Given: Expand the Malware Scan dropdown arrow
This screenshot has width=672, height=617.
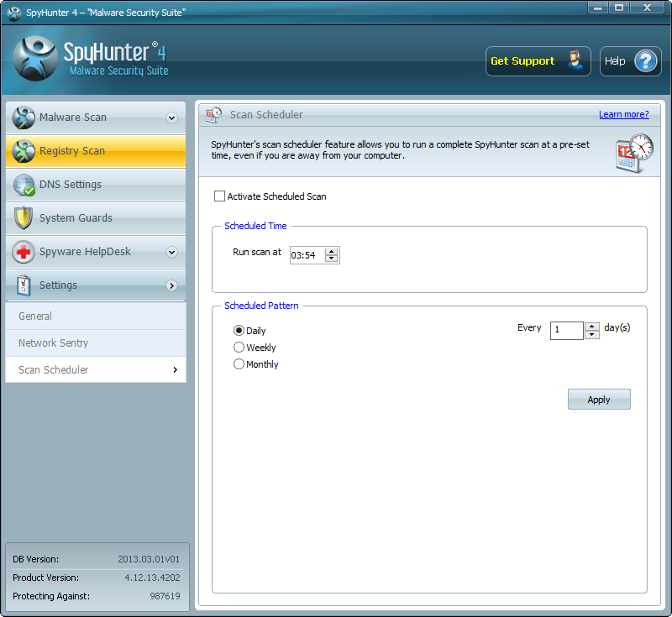Looking at the screenshot, I should (171, 118).
